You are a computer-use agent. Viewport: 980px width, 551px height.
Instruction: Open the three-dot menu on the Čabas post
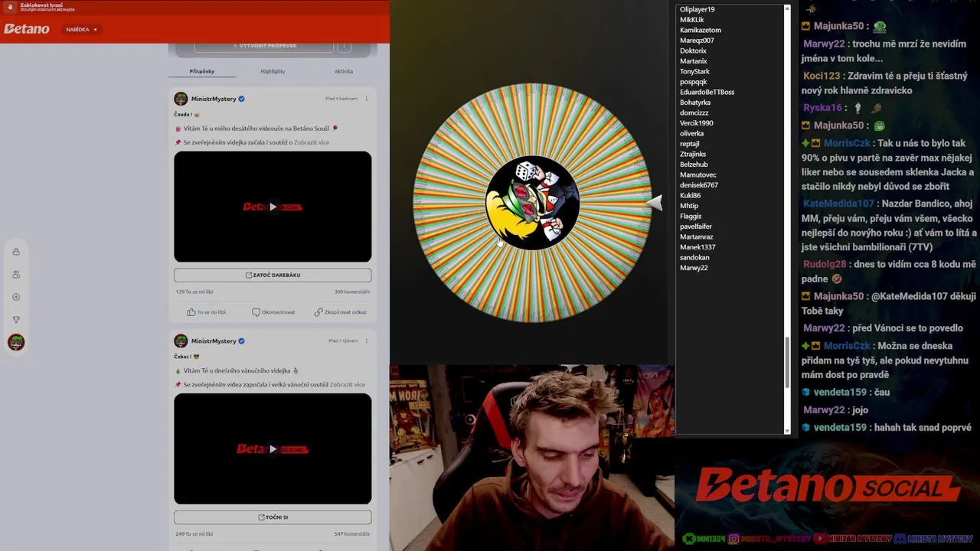pyautogui.click(x=366, y=341)
